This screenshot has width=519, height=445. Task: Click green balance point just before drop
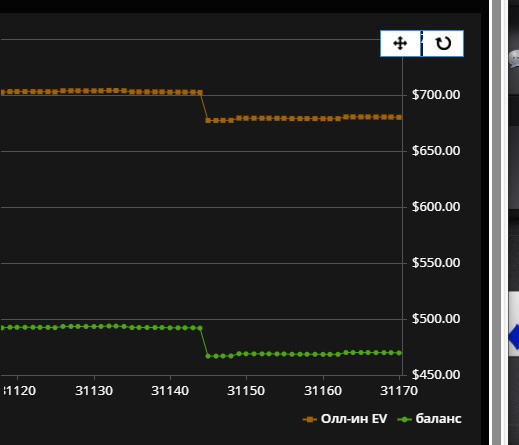[200, 328]
